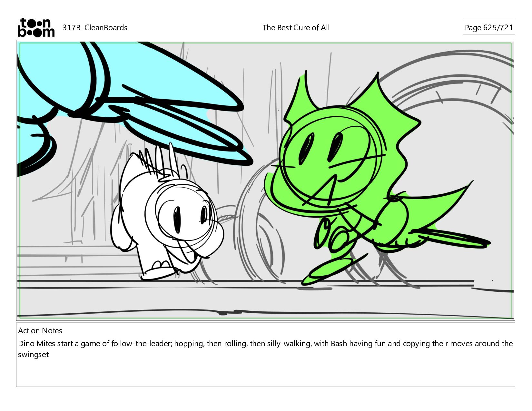Click the '317B CleanBoards' header text
Viewport: 532px width, 411px height.
tap(95, 28)
